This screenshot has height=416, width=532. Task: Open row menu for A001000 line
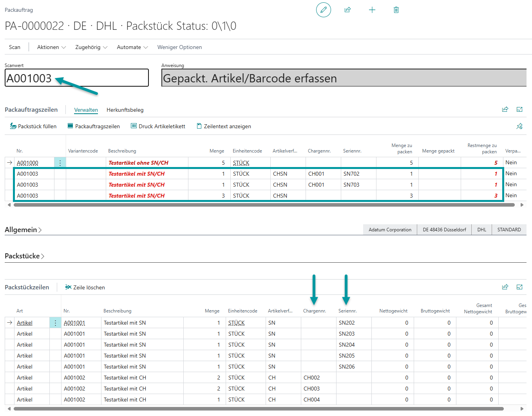click(60, 163)
